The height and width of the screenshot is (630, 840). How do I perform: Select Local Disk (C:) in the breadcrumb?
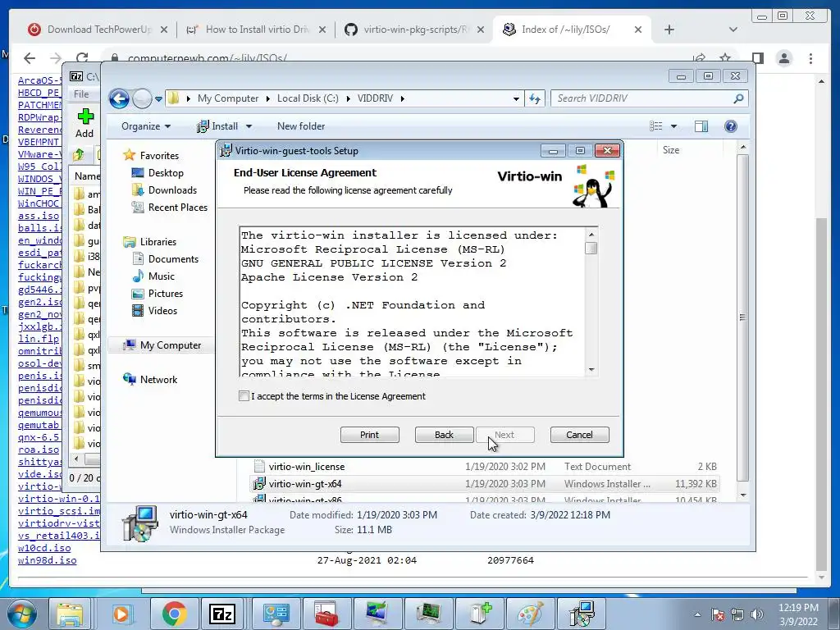point(308,98)
